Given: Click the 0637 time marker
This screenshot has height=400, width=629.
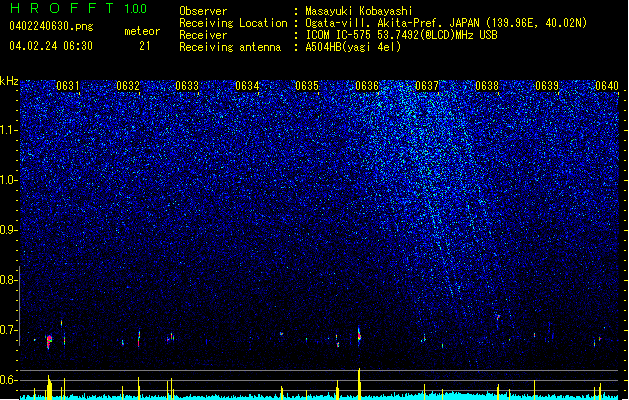Looking at the screenshot, I should click(427, 86).
